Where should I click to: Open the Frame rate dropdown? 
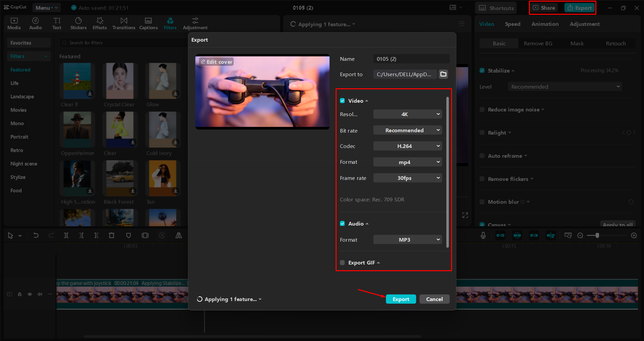pyautogui.click(x=407, y=178)
